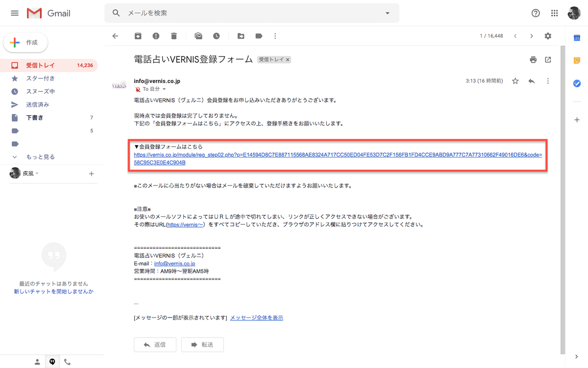Open the support help icon
The width and height of the screenshot is (588, 368).
coord(536,13)
